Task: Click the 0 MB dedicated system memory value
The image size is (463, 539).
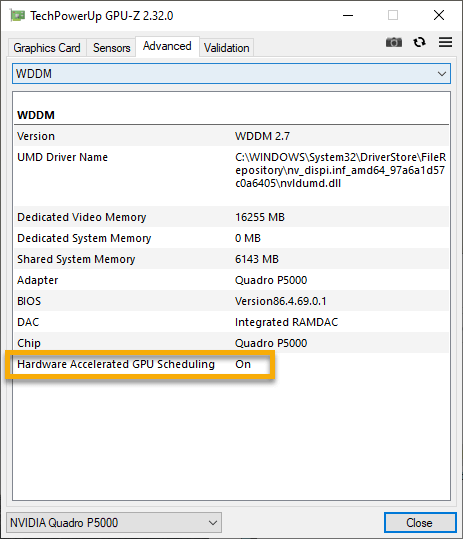Action: [248, 238]
